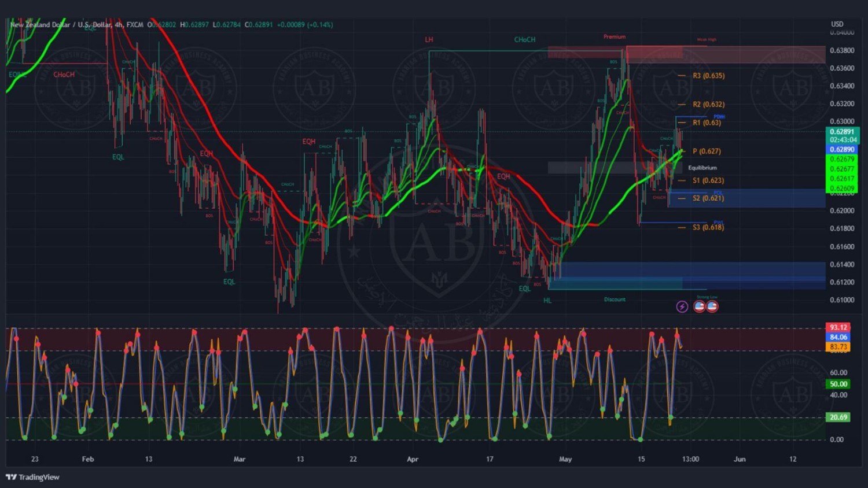The height and width of the screenshot is (488, 868).
Task: Click the red CHoCH label near January
Action: coord(64,75)
